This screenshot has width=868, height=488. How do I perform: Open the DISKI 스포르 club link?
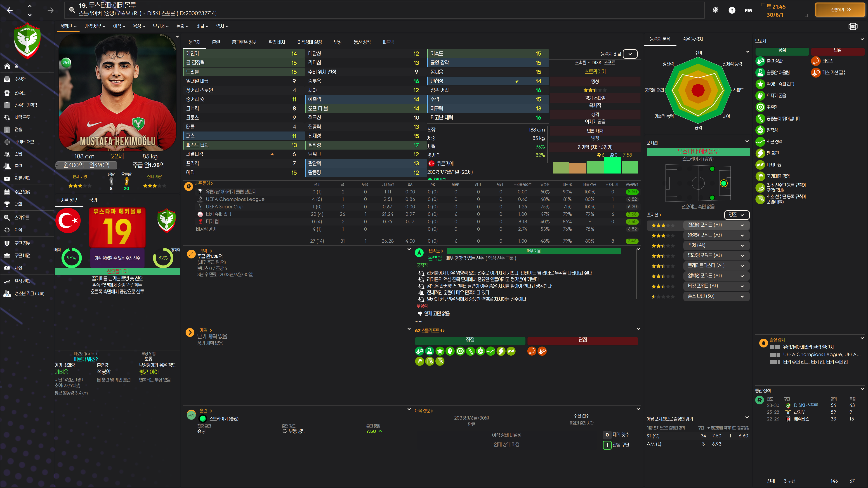[x=805, y=405]
